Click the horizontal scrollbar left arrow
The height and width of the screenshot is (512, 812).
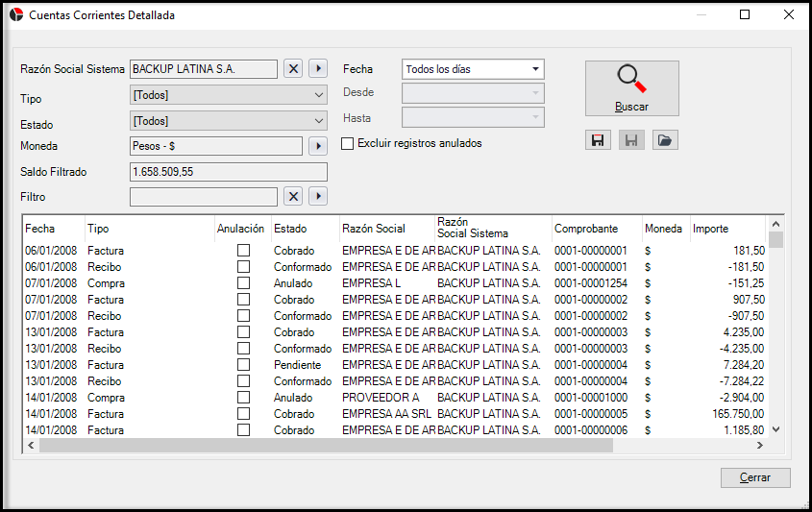(x=31, y=445)
